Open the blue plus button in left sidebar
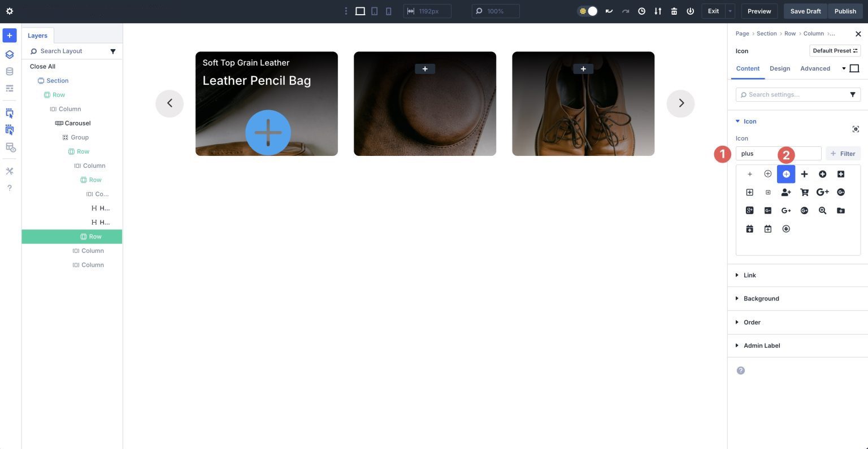 9,35
